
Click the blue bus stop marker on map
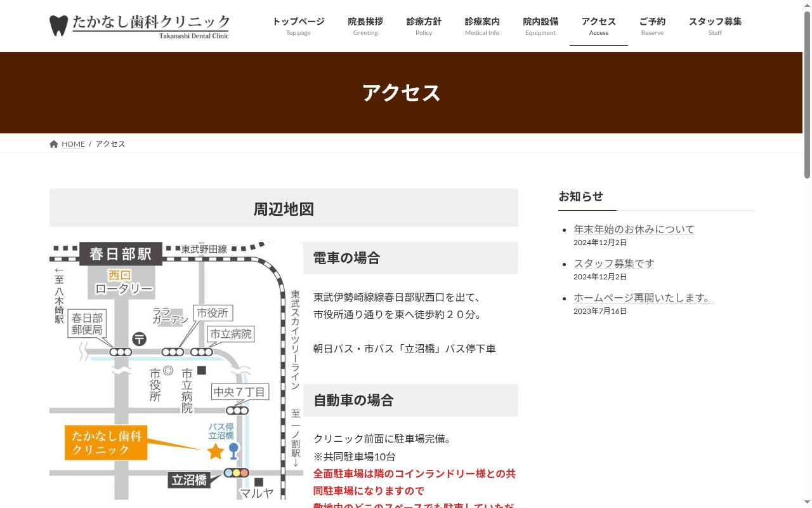click(233, 451)
